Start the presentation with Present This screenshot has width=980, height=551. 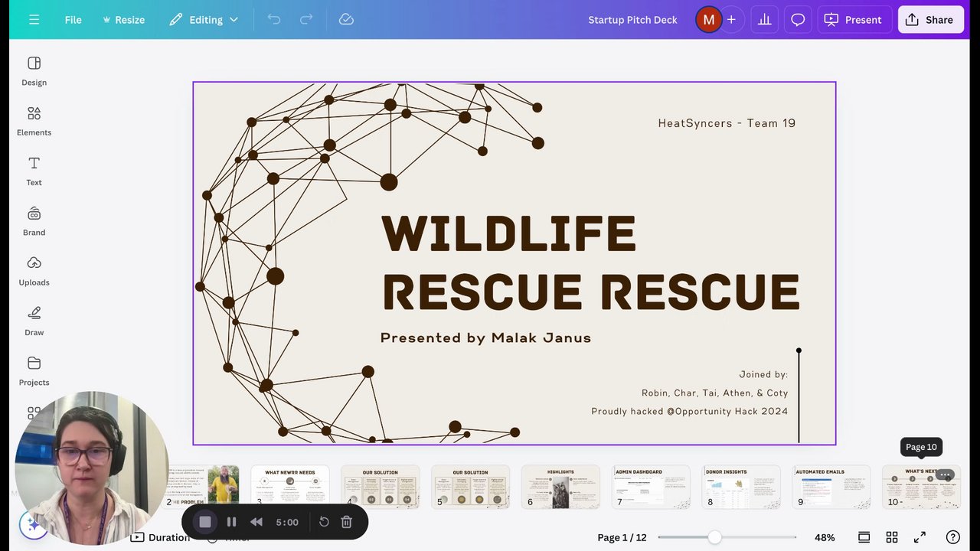coord(854,20)
